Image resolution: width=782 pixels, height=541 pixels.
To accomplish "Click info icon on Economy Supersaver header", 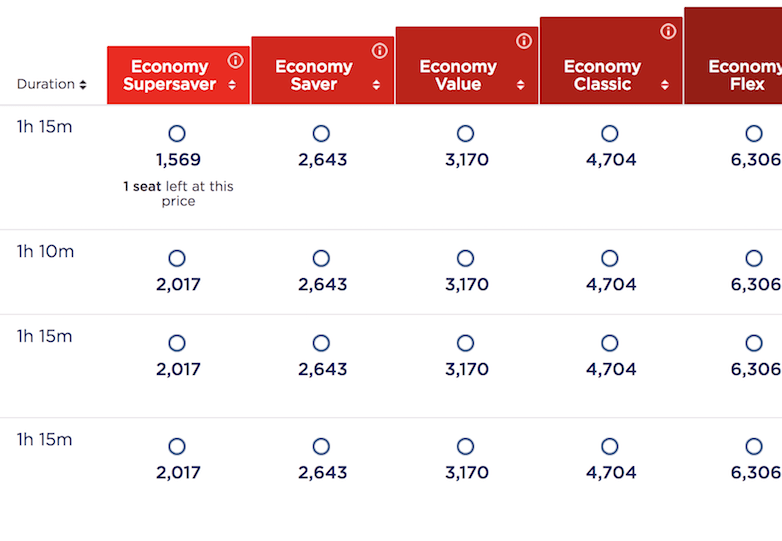I will tap(235, 61).
